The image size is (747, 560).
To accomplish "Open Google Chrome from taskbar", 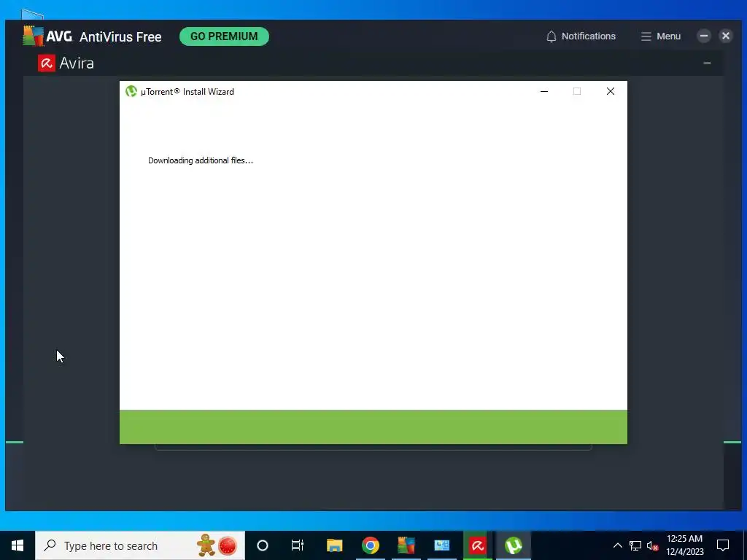I will [370, 545].
